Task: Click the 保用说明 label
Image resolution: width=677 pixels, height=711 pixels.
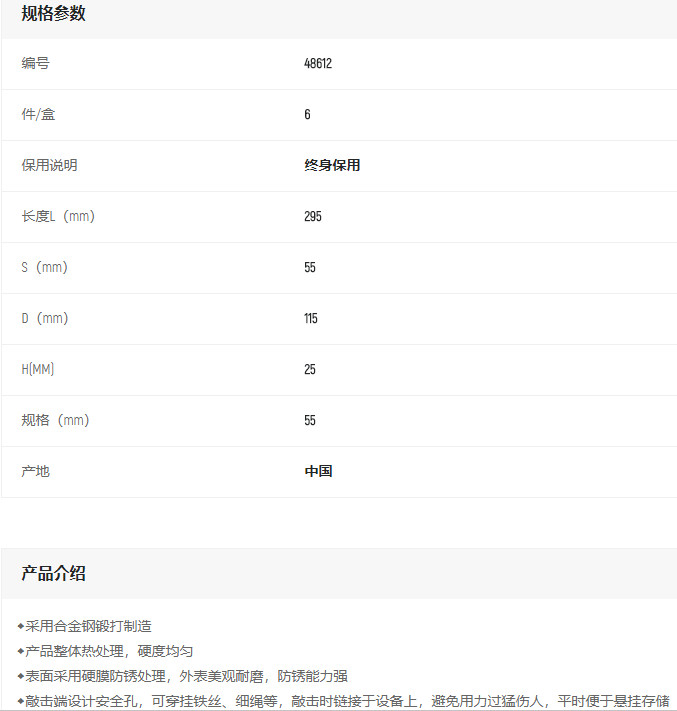Action: [49, 165]
